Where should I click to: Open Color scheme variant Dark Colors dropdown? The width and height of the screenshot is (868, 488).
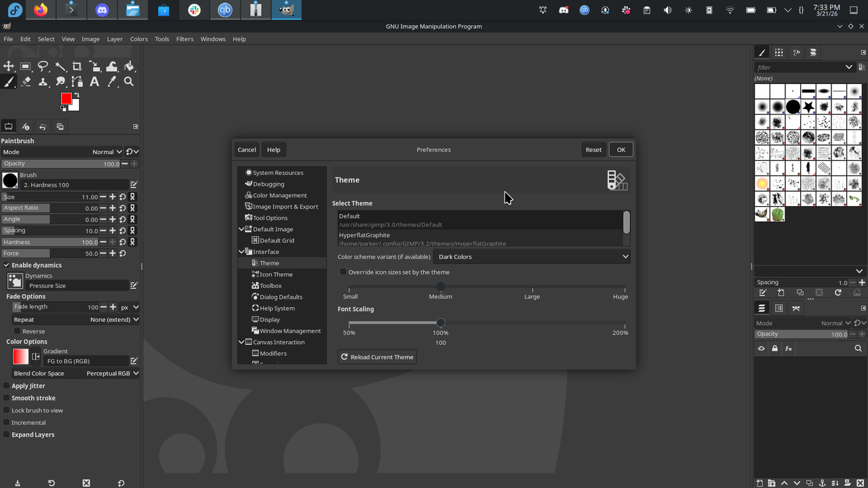pos(532,257)
